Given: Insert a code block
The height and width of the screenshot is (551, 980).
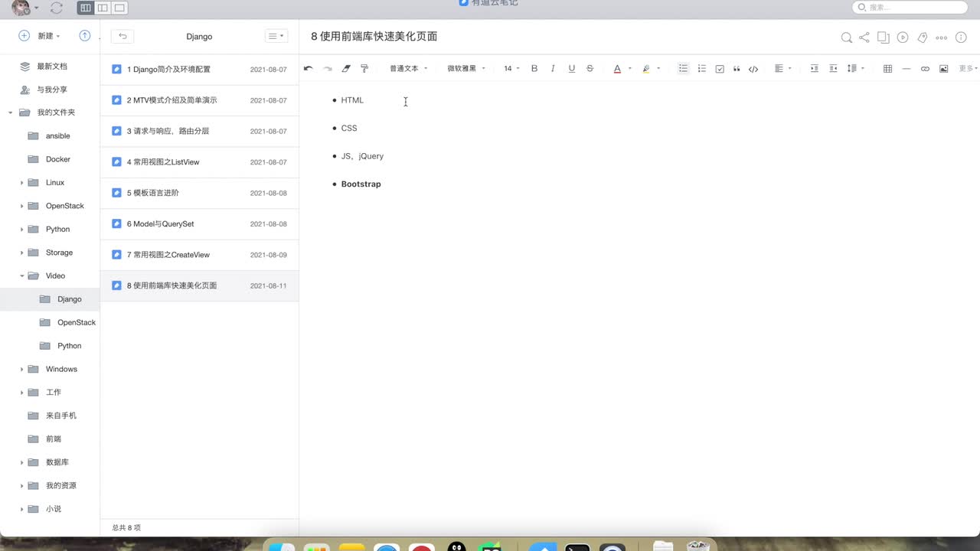Looking at the screenshot, I should coord(753,69).
